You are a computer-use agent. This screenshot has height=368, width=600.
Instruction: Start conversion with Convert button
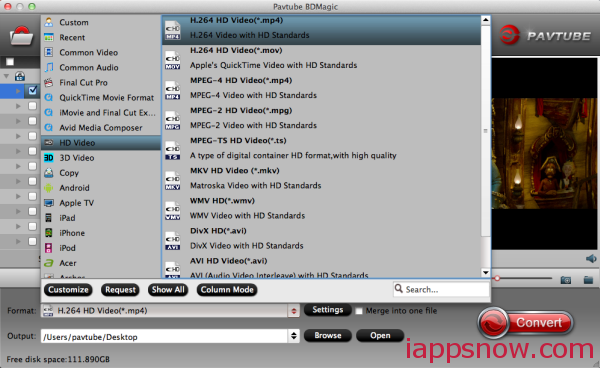point(526,323)
